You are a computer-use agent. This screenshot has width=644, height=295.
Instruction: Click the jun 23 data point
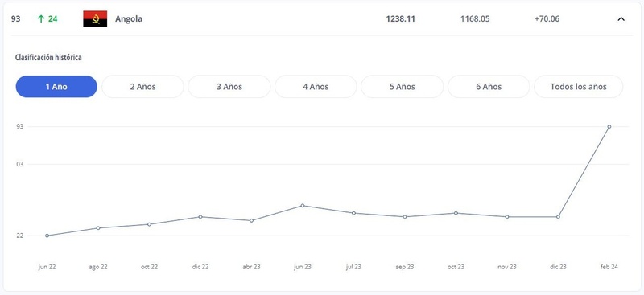(303, 206)
